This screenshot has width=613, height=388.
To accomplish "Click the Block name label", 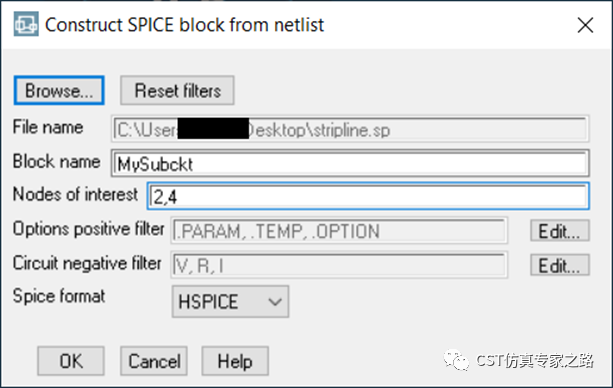I will pyautogui.click(x=57, y=162).
